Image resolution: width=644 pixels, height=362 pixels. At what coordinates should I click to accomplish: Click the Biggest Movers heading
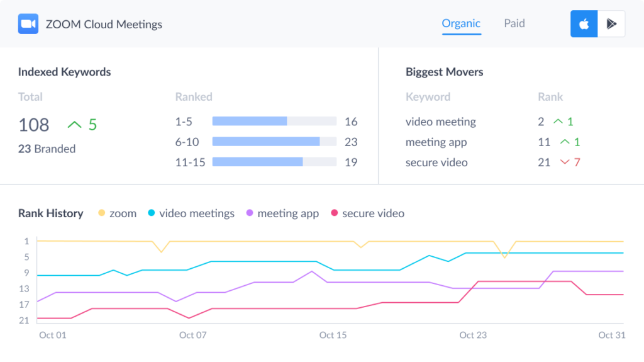click(445, 72)
